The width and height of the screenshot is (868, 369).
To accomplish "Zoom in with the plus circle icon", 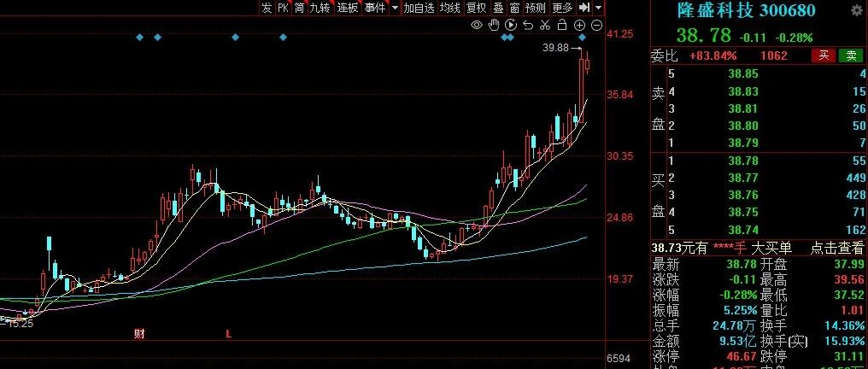I will 579,25.
